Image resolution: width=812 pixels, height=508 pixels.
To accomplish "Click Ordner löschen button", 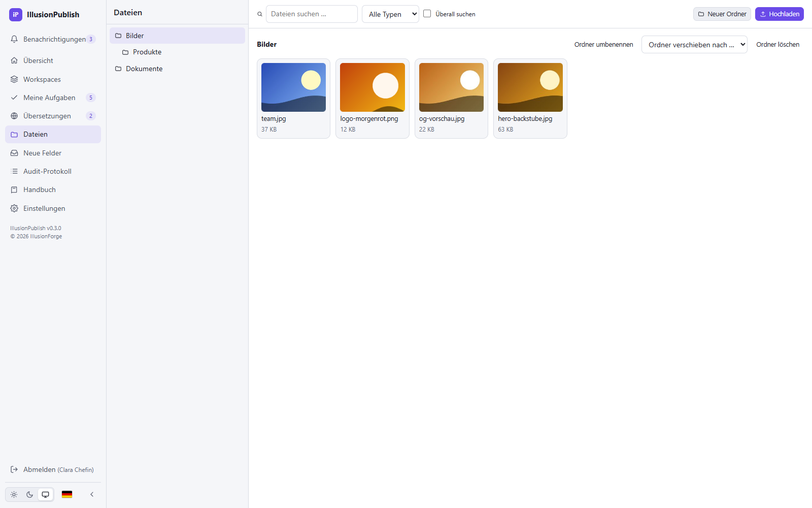I will click(778, 45).
